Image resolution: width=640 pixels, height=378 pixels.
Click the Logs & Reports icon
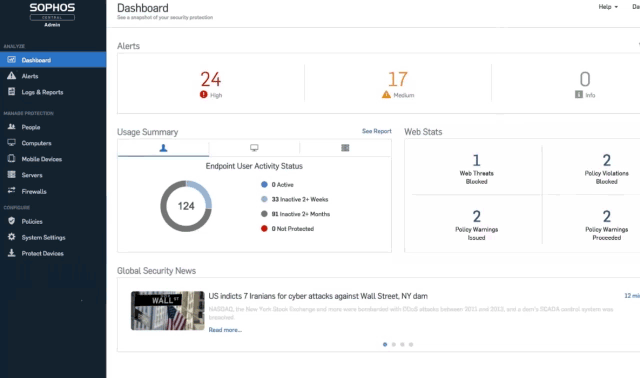[11, 91]
